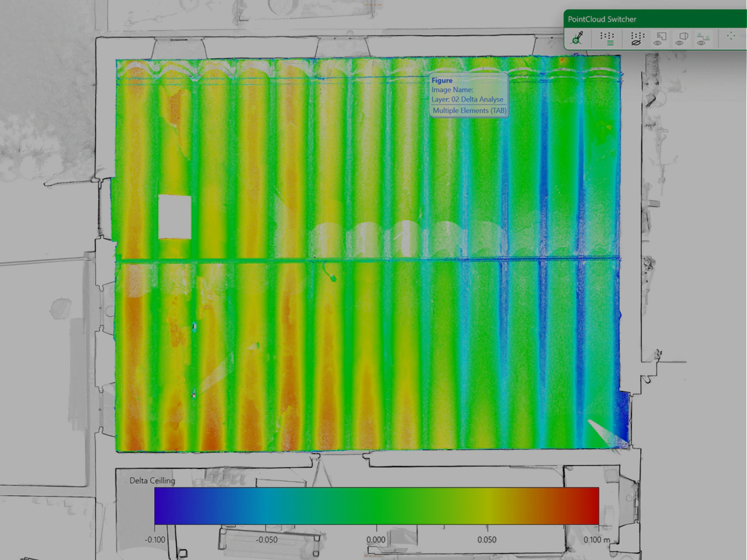
Task: Click the "Figure" heading in the tooltip
Action: coord(442,80)
